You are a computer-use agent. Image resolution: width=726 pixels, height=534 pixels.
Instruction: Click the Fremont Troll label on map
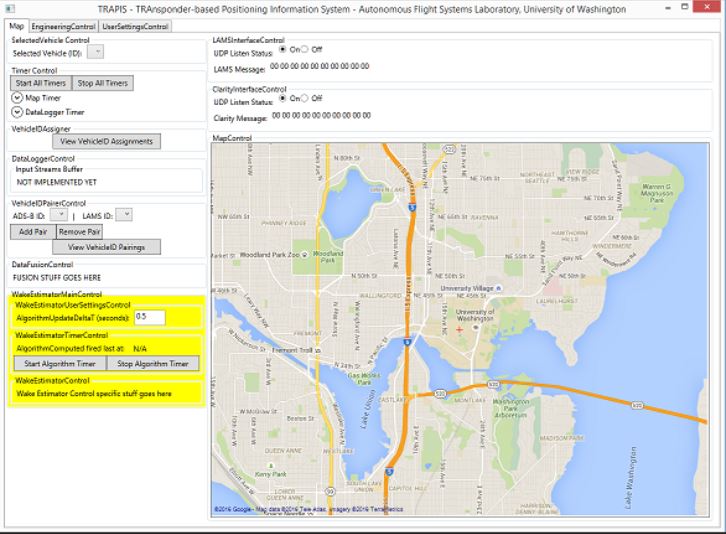(x=292, y=350)
